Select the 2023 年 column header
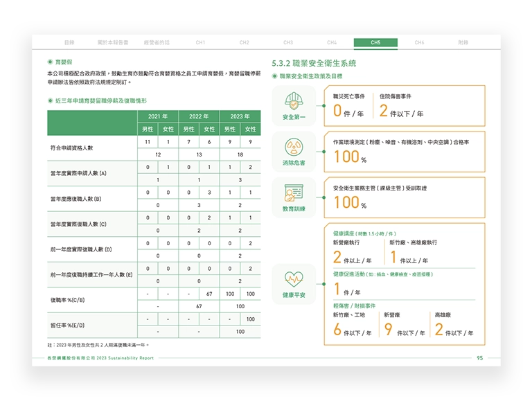Image resolution: width=532 pixels, height=401 pixels. tap(240, 116)
